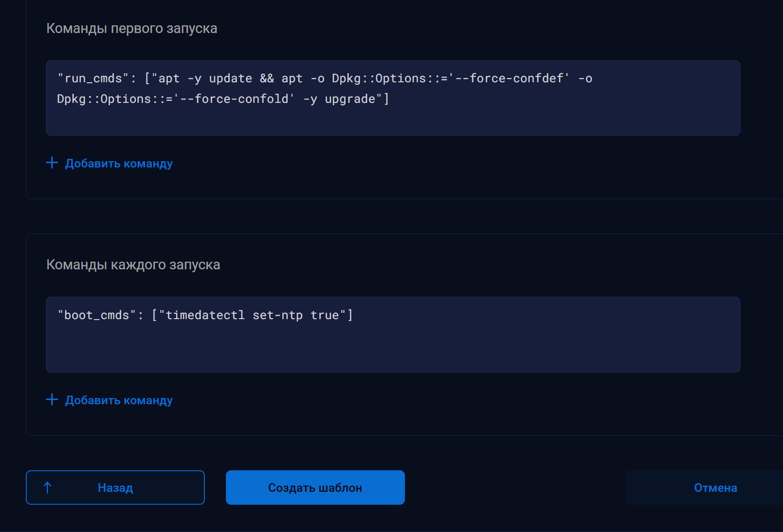Image resolution: width=783 pixels, height=532 pixels.
Task: Go back with the Назад button
Action: [x=115, y=488]
